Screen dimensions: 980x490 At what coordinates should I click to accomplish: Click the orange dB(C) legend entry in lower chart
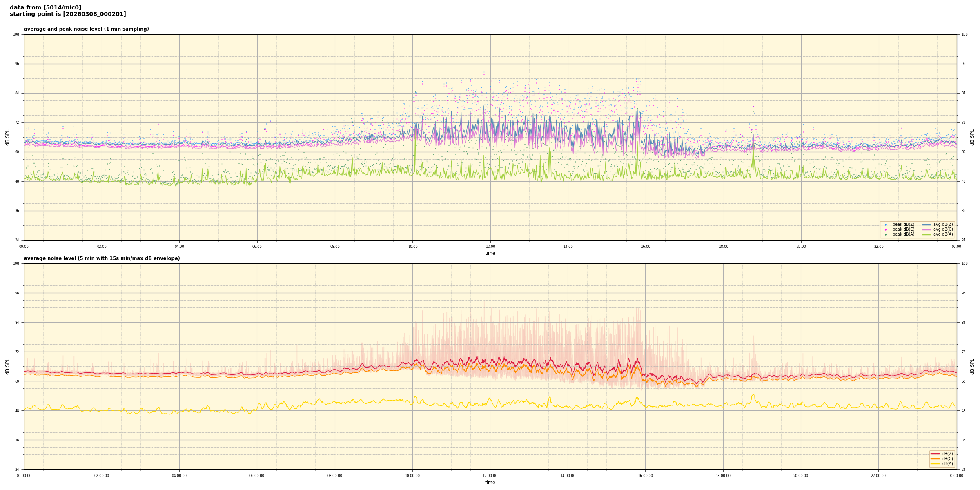point(947,459)
